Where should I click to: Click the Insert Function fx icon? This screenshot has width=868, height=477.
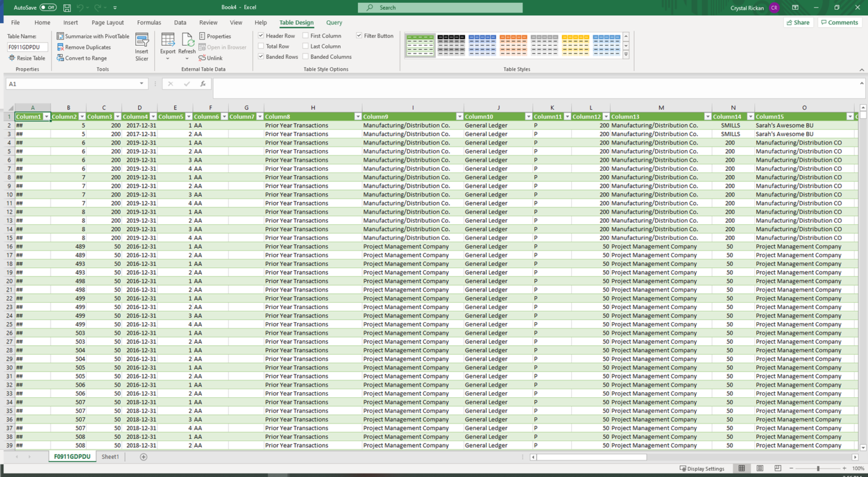click(203, 83)
